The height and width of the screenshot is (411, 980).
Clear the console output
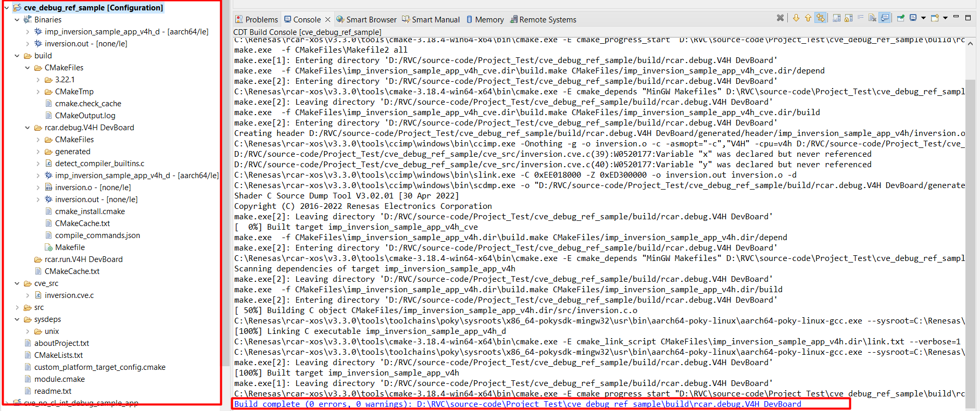[x=873, y=18]
